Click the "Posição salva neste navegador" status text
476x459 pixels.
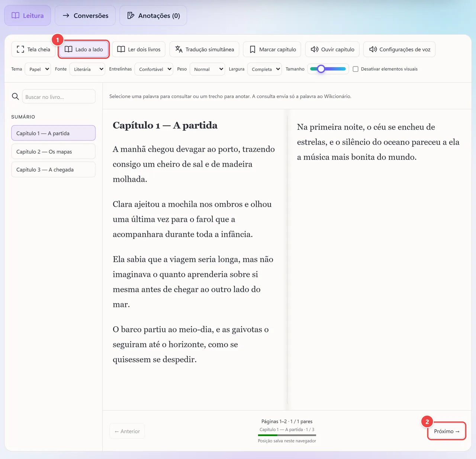pyautogui.click(x=287, y=441)
